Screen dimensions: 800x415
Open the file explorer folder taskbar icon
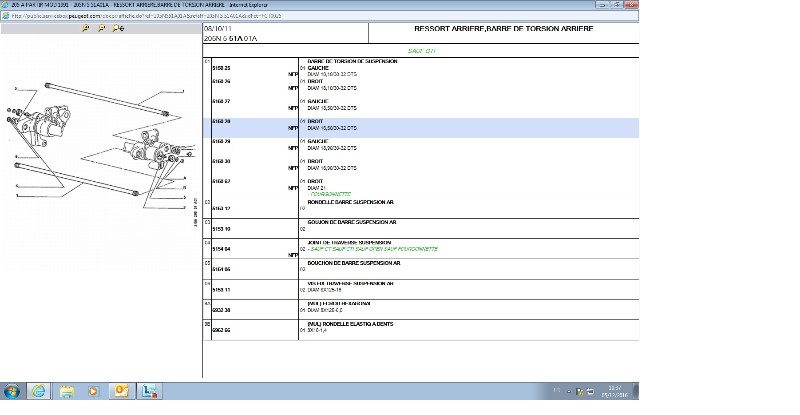pos(66,392)
